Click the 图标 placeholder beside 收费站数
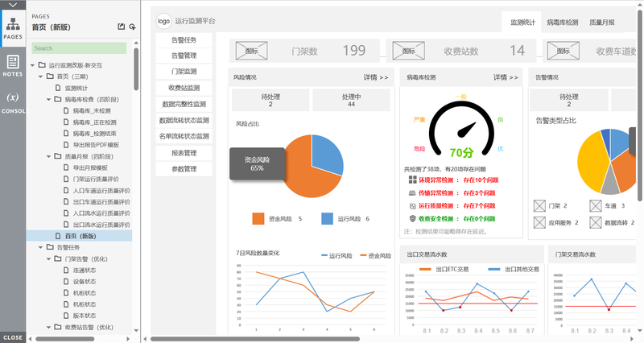 408,51
